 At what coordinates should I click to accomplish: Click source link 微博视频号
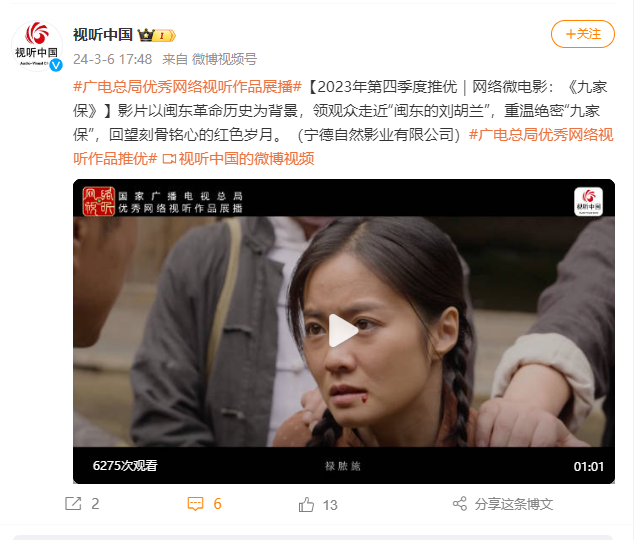pyautogui.click(x=224, y=59)
